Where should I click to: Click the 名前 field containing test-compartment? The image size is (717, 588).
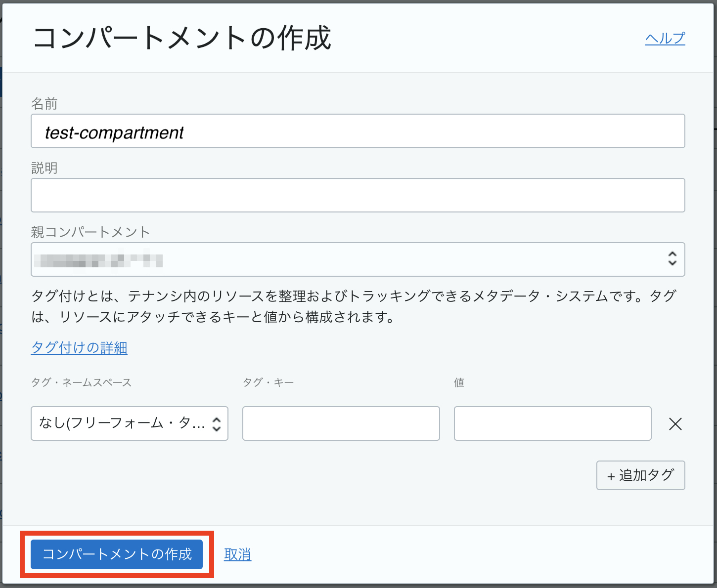pyautogui.click(x=358, y=131)
